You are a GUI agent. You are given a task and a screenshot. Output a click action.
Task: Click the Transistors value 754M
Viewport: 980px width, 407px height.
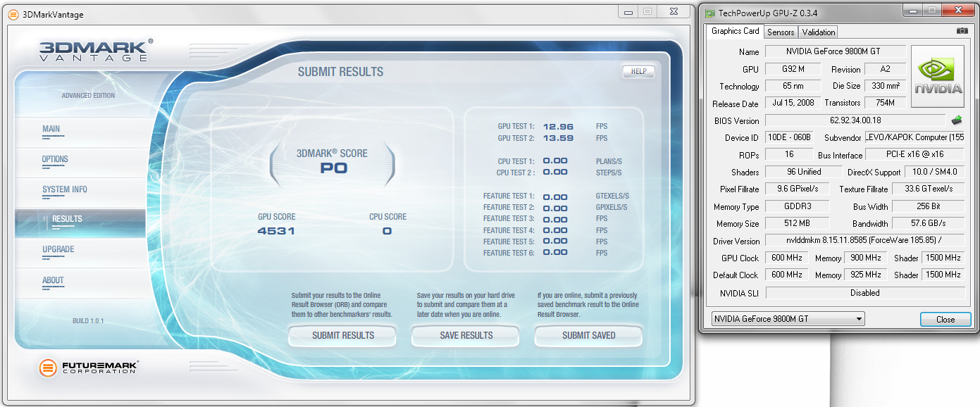tap(886, 103)
